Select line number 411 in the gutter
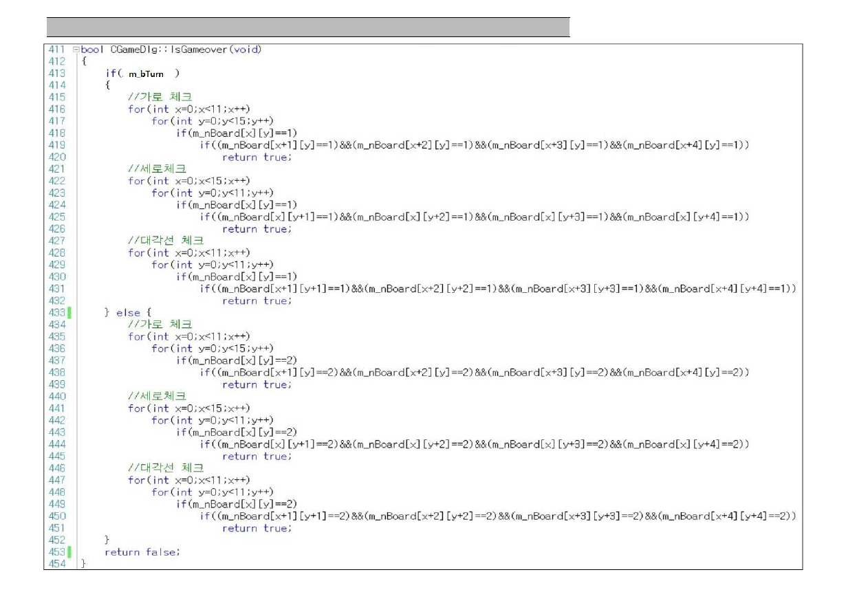 (56, 50)
